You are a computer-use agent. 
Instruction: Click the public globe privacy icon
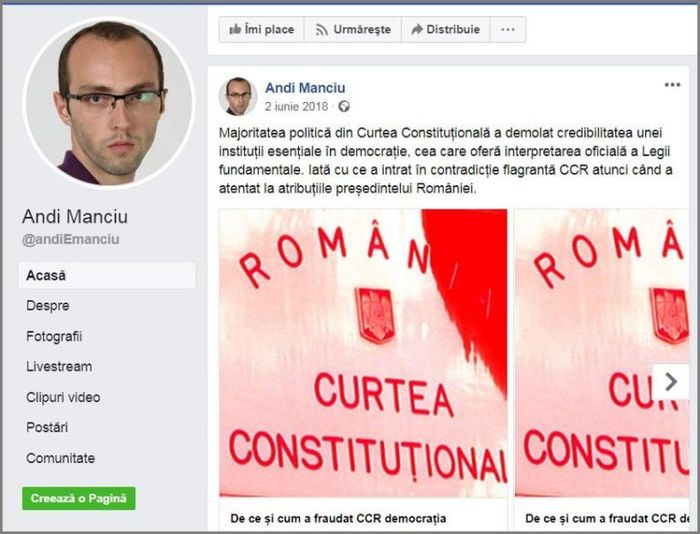(344, 107)
